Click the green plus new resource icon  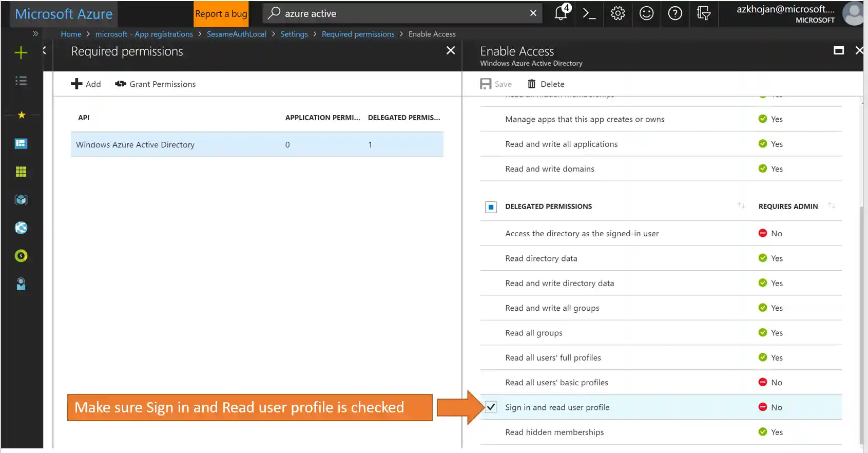coord(21,52)
